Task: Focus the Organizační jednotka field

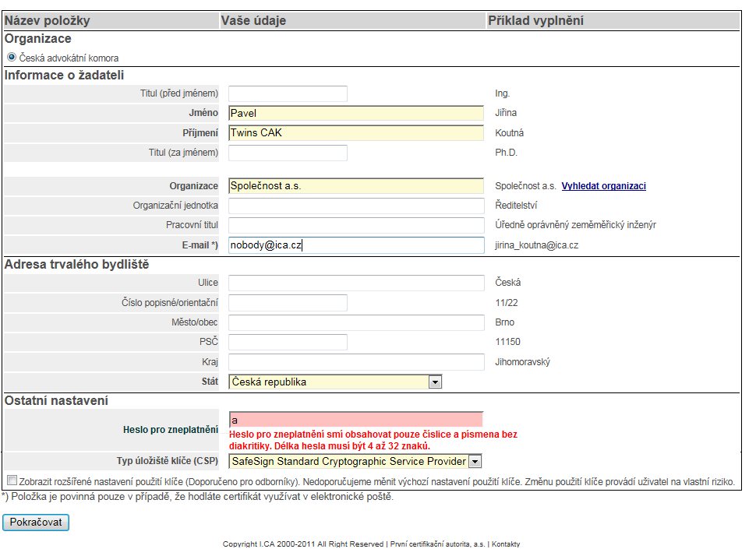Action: pyautogui.click(x=356, y=206)
